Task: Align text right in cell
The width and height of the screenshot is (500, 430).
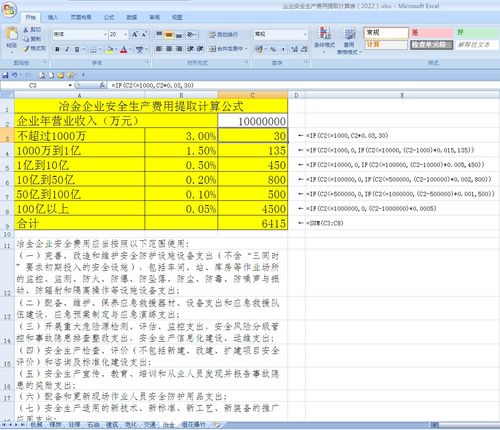Action: pos(179,49)
